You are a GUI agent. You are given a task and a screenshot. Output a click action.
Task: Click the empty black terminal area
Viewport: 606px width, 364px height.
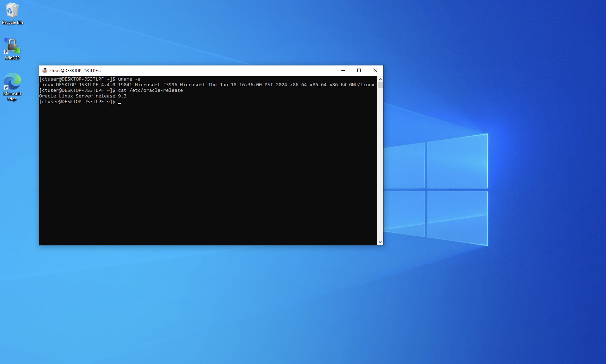pyautogui.click(x=208, y=172)
